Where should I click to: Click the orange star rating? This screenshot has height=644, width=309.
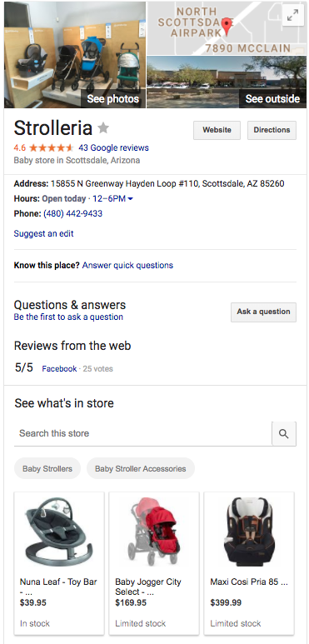coord(52,147)
